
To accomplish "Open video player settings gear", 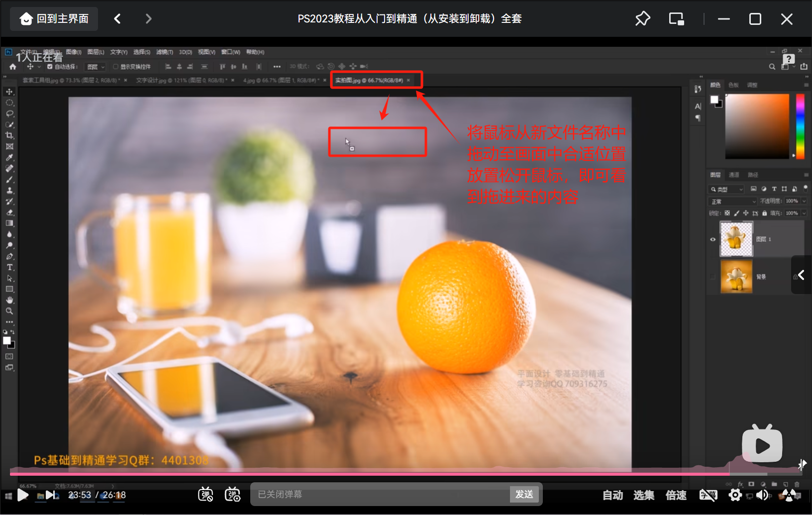I will 735,495.
